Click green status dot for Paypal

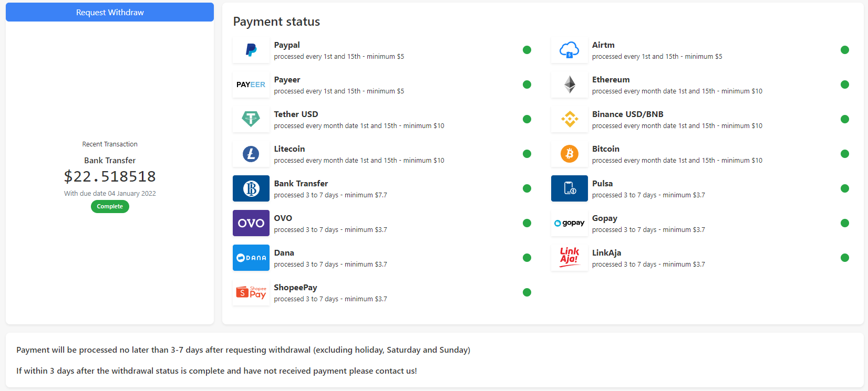pyautogui.click(x=527, y=50)
